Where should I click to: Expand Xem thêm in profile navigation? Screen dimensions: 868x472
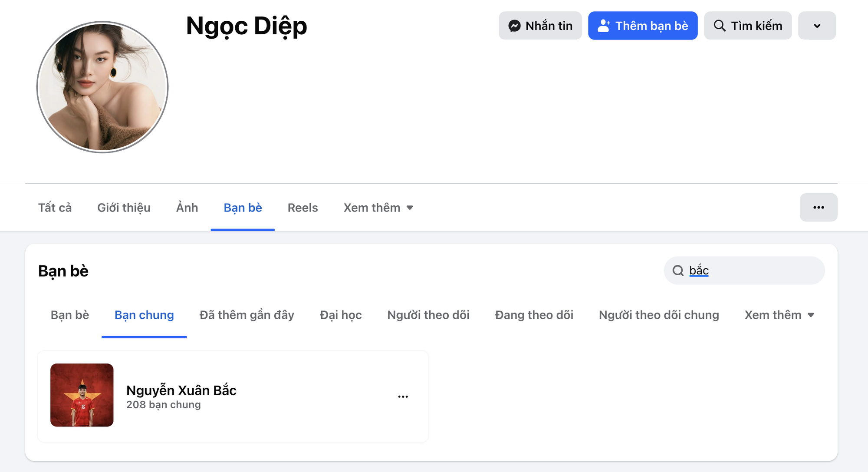point(378,208)
